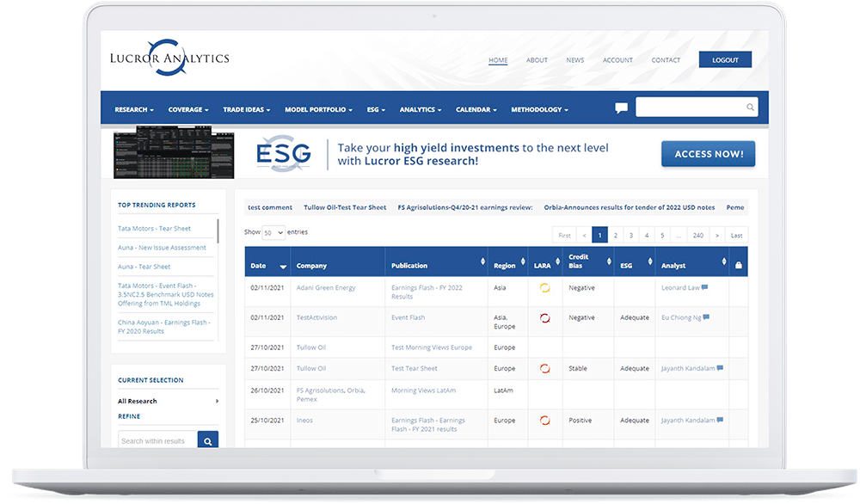This screenshot has height=504, width=860.
Task: Click the Logout button
Action: point(725,60)
